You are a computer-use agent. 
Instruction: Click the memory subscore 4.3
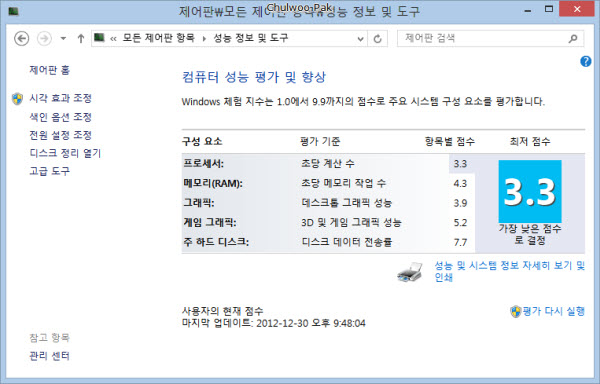pos(460,183)
